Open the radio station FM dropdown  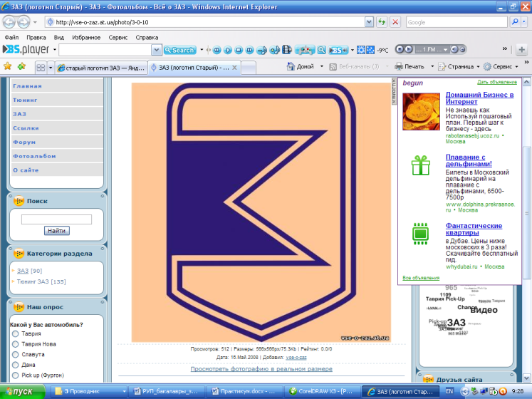click(x=446, y=50)
